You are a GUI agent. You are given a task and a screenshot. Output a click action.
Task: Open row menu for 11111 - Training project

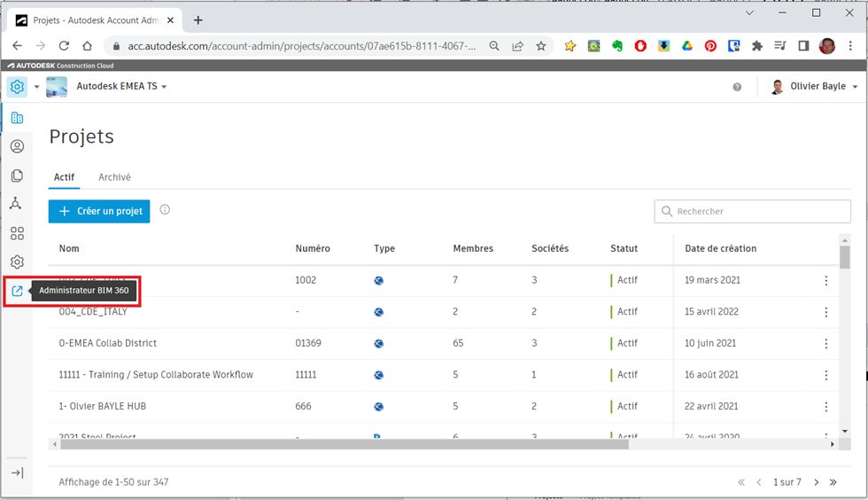(x=825, y=375)
